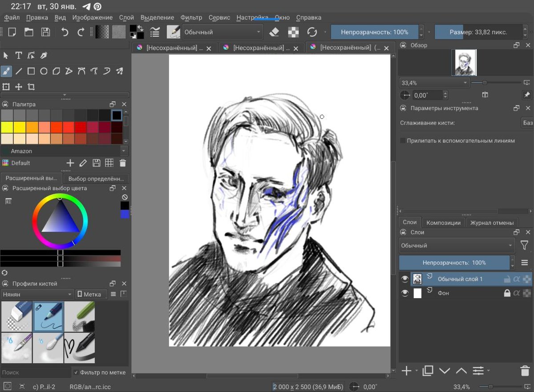The image size is (534, 392).
Task: Switch to the Журнал отмены tab
Action: [492, 222]
